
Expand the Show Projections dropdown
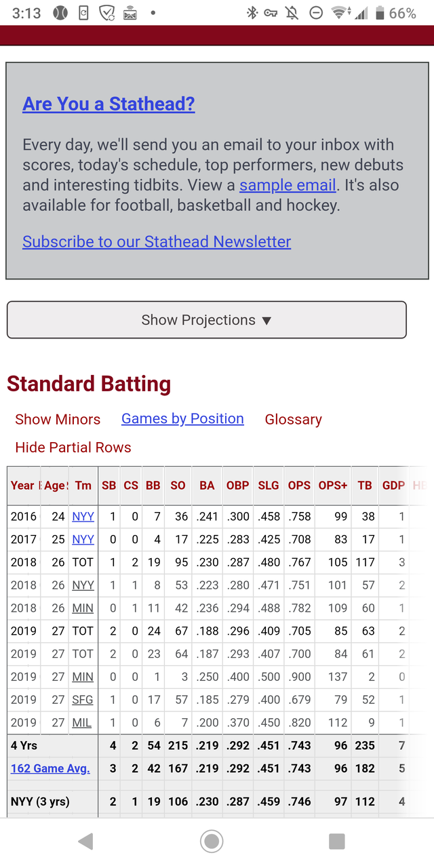point(207,320)
